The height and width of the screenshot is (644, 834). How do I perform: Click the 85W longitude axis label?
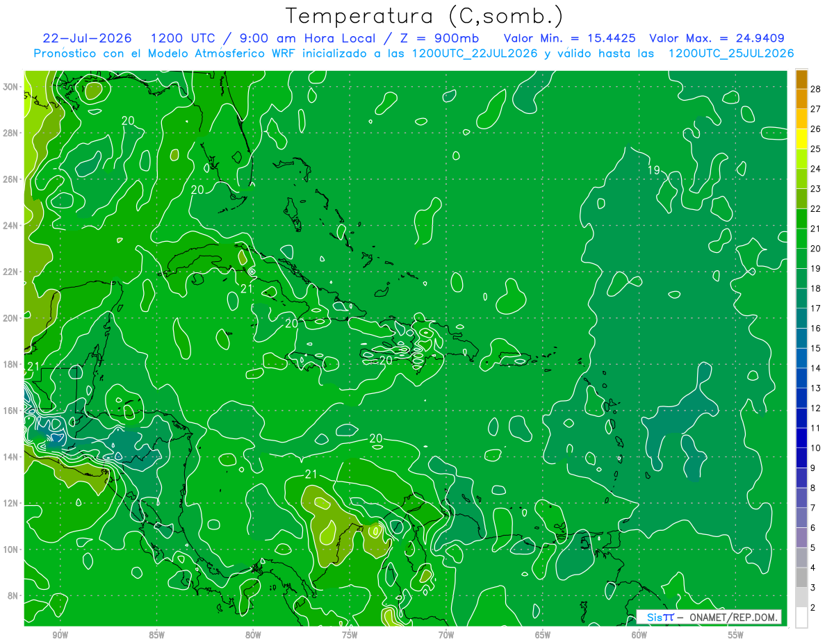(156, 634)
